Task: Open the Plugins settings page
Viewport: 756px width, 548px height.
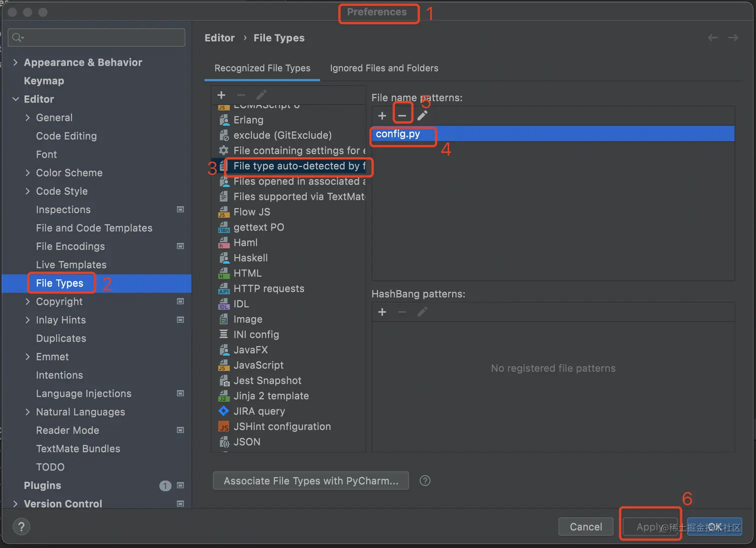Action: coord(42,485)
